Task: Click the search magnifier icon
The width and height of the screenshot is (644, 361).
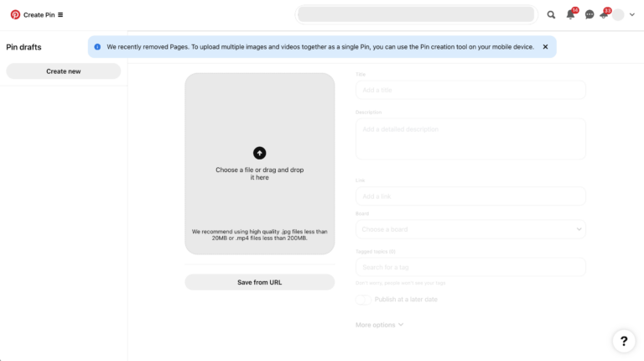Action: pyautogui.click(x=551, y=14)
